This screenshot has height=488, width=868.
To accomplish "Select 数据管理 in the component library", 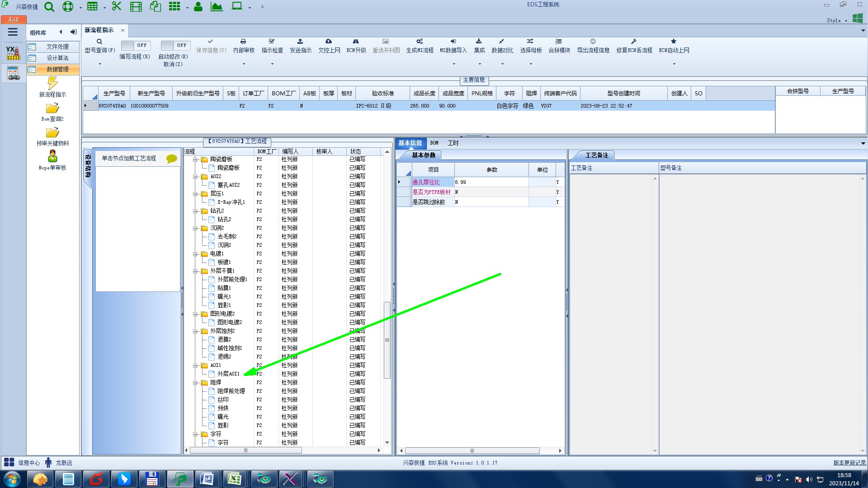I will (57, 70).
